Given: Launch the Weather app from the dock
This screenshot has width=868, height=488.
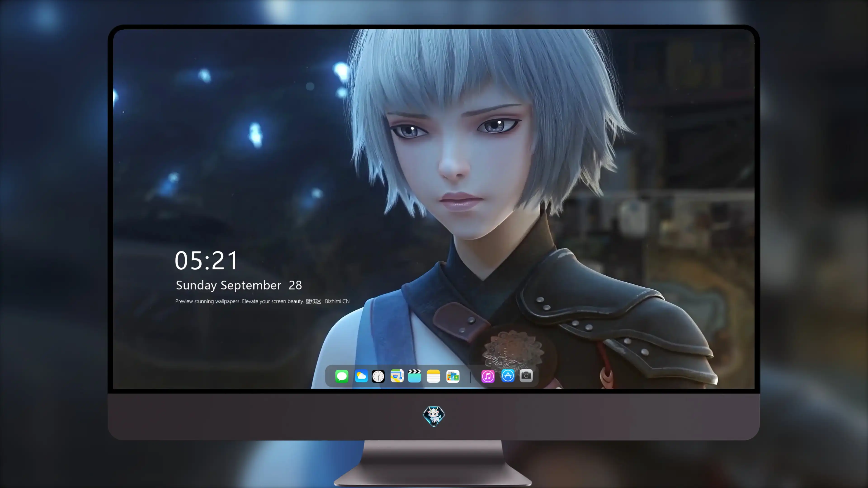Looking at the screenshot, I should point(361,376).
